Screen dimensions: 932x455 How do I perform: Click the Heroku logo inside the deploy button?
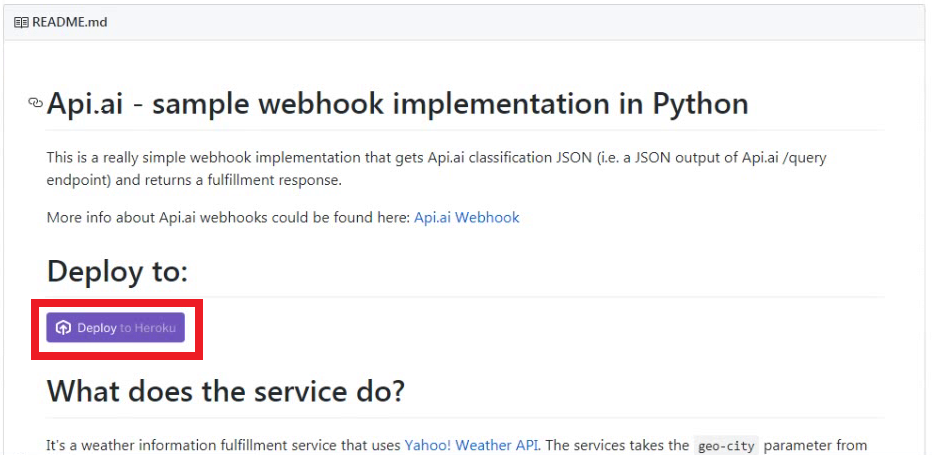(64, 328)
